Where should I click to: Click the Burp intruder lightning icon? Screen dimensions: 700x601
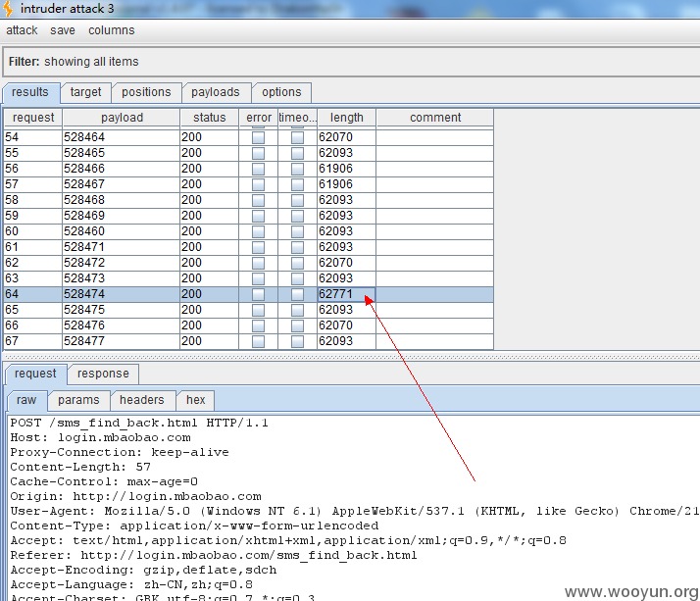(8, 9)
